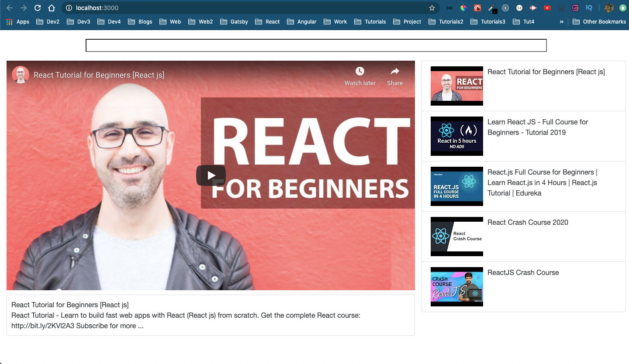Choose 'React.js Full Course for Beginners' Edureka title
This screenshot has height=364, width=629.
(x=543, y=182)
